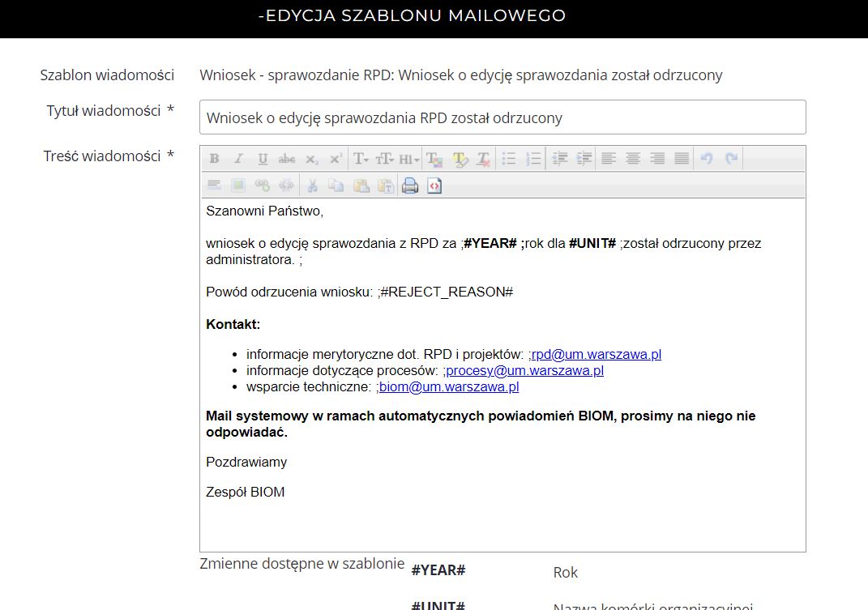The image size is (868, 610).
Task: Click the Tytuł wiadomości input field
Action: click(x=502, y=117)
